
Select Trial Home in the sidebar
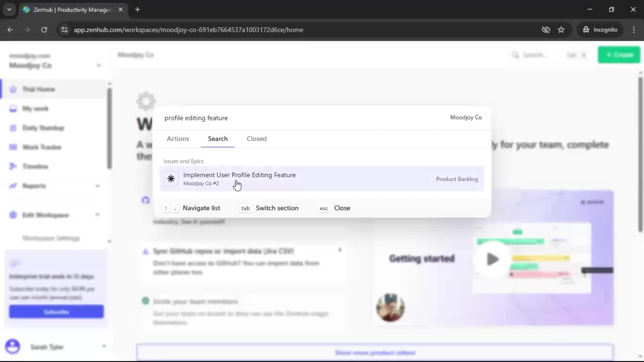39,89
